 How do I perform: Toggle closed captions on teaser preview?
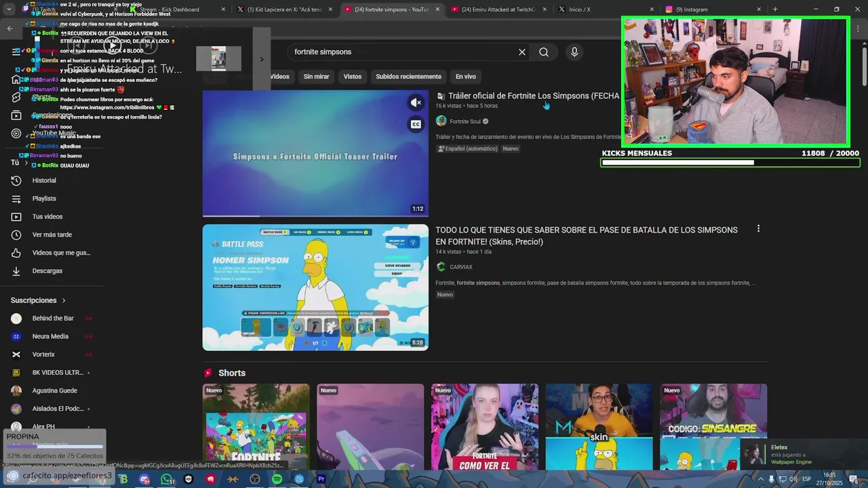click(x=416, y=124)
